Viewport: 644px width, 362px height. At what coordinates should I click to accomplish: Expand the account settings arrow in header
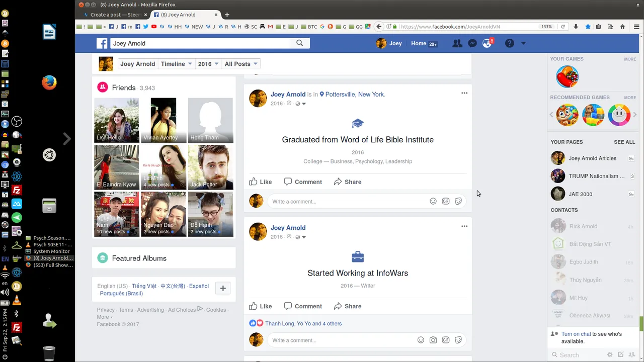[523, 43]
